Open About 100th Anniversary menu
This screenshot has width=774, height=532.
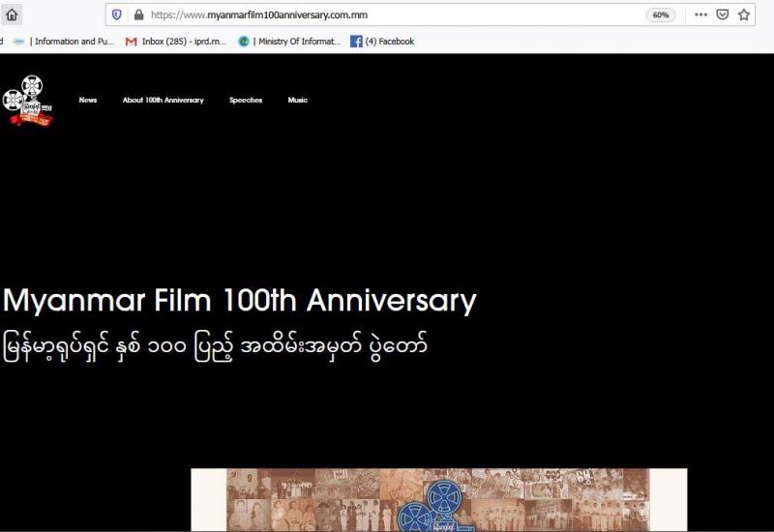point(163,100)
